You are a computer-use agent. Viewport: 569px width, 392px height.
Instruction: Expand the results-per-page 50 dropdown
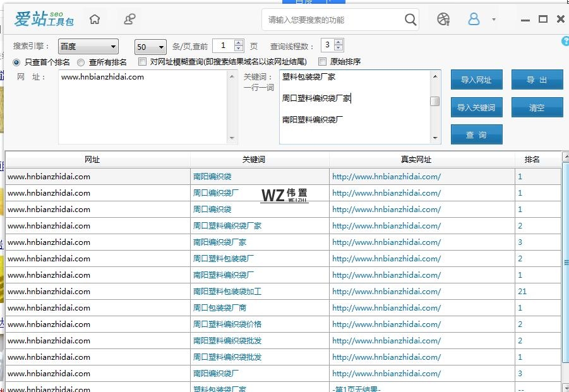click(x=150, y=47)
